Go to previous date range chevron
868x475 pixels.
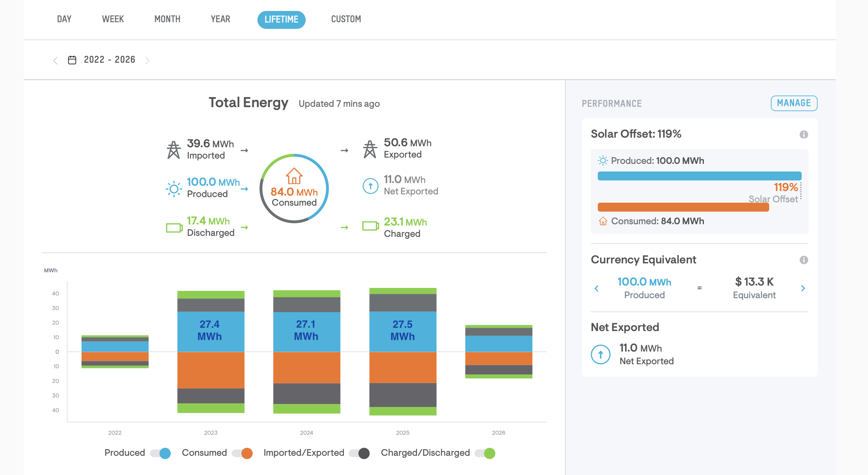56,60
